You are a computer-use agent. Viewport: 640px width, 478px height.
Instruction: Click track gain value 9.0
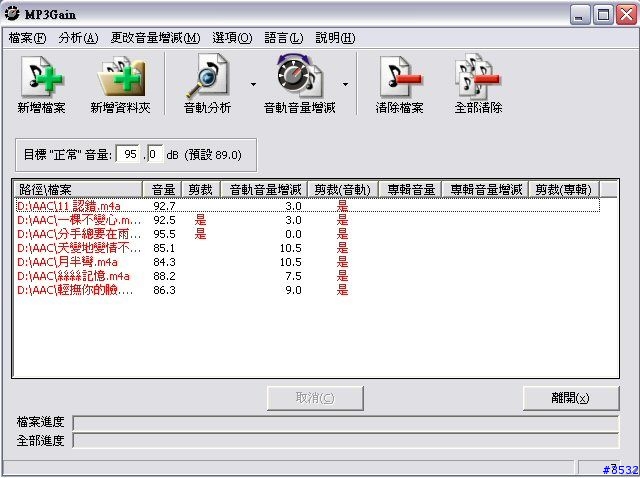pos(293,290)
